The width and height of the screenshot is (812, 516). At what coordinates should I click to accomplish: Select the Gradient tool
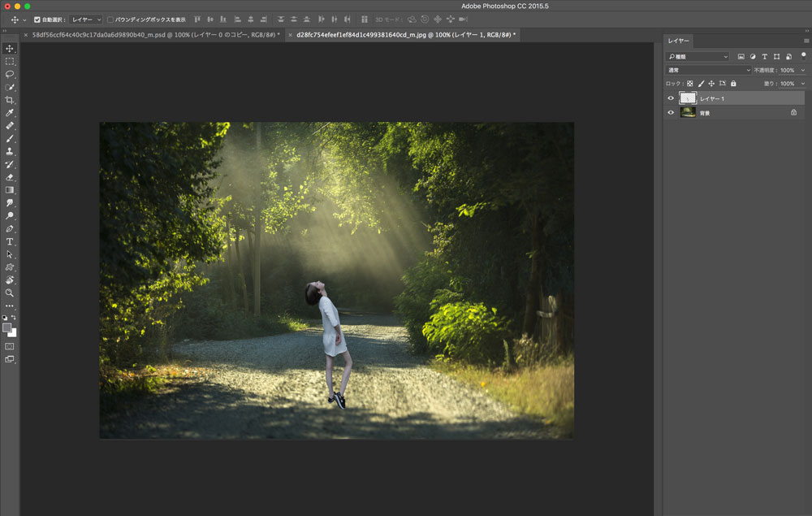click(x=10, y=190)
